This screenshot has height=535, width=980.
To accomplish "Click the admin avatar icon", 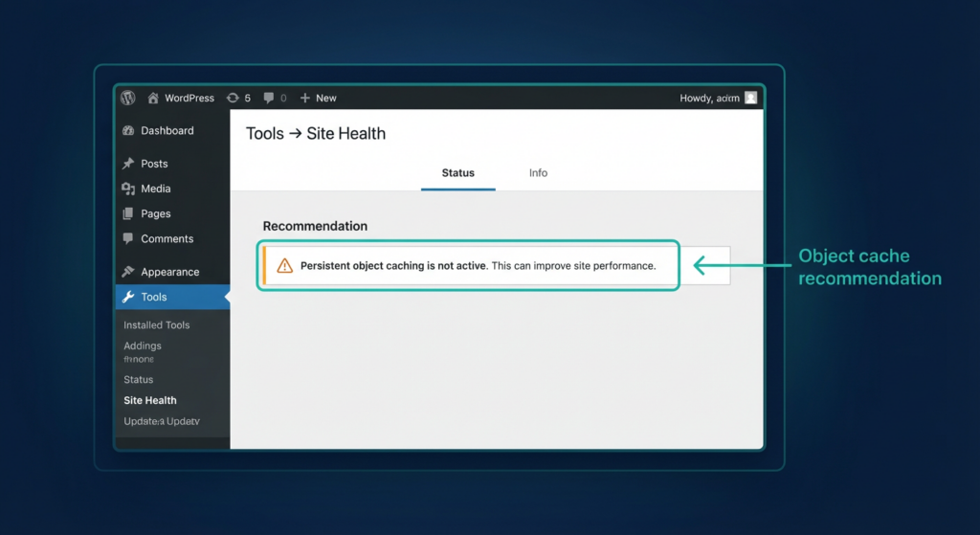I will point(751,98).
